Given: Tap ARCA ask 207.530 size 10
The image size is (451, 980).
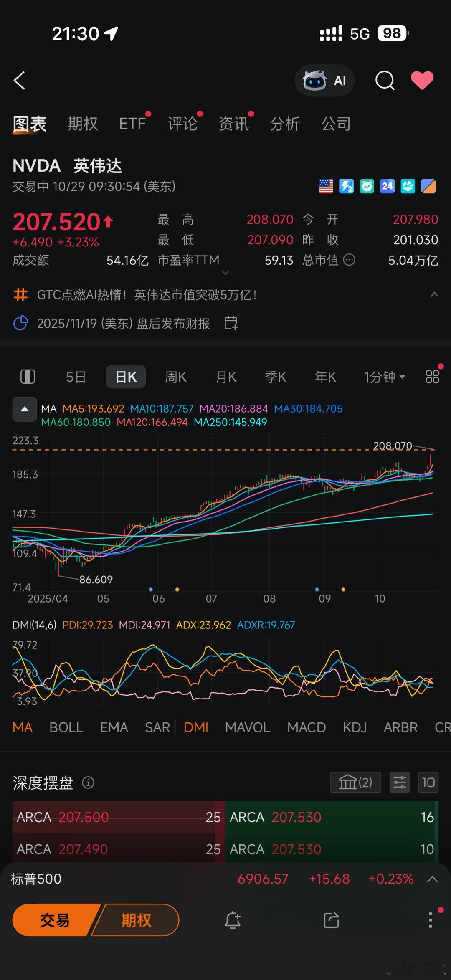Looking at the screenshot, I should pyautogui.click(x=332, y=849).
